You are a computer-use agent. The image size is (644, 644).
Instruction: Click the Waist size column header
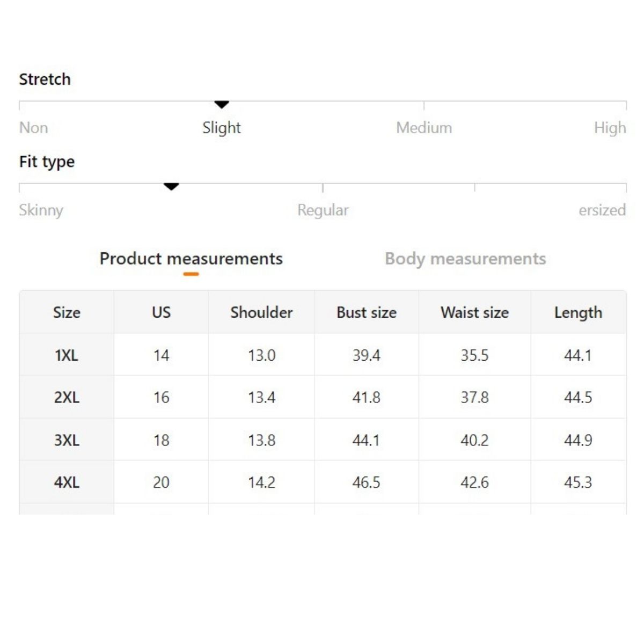[474, 312]
